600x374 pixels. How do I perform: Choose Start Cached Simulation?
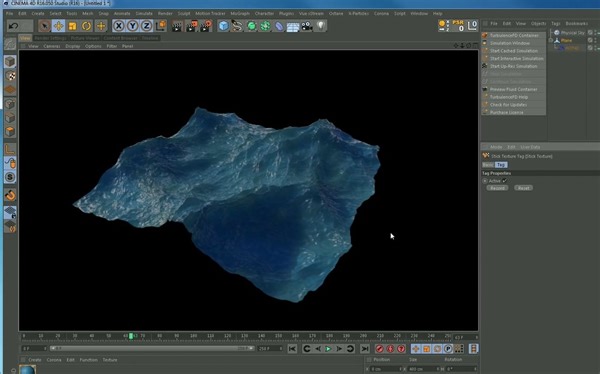pyautogui.click(x=514, y=51)
